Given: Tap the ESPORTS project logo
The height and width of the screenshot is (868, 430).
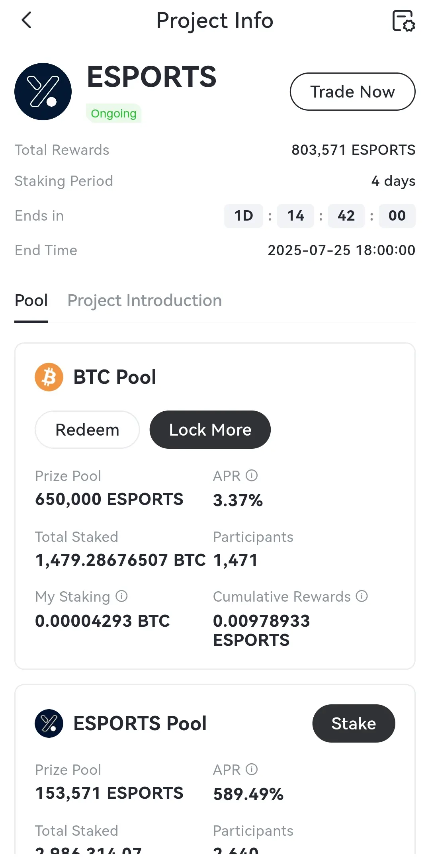Looking at the screenshot, I should 43,92.
